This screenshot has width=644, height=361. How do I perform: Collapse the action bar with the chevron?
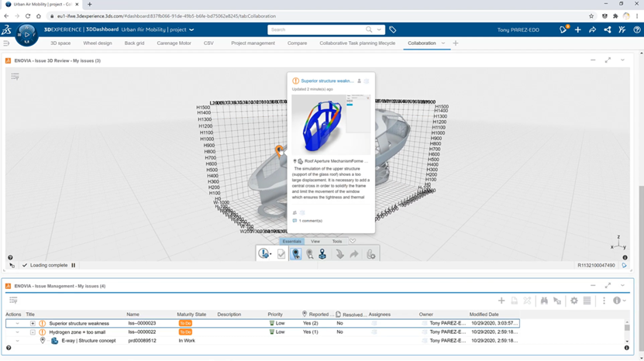pos(353,241)
